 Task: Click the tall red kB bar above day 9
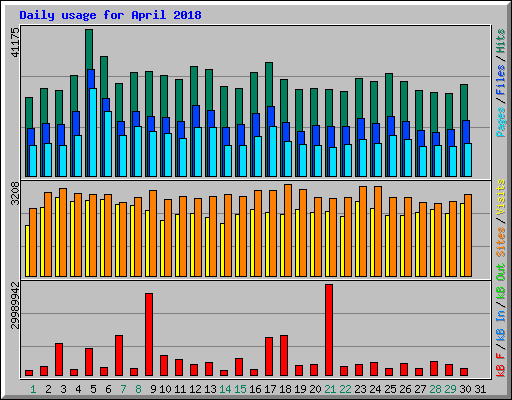tap(149, 335)
